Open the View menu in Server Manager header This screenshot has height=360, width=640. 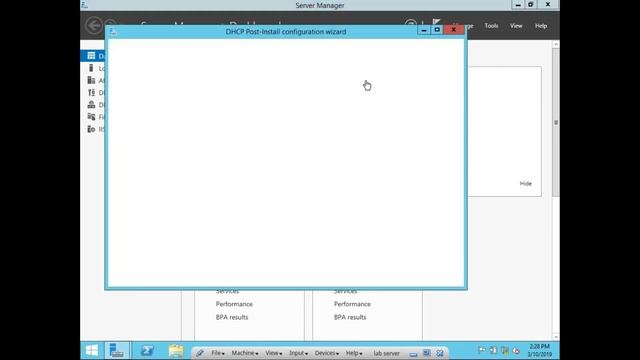516,26
